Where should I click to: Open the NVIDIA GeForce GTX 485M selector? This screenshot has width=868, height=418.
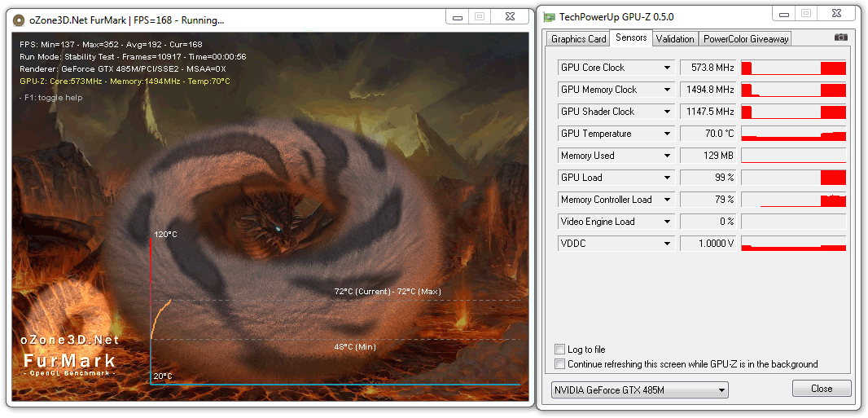pyautogui.click(x=640, y=389)
